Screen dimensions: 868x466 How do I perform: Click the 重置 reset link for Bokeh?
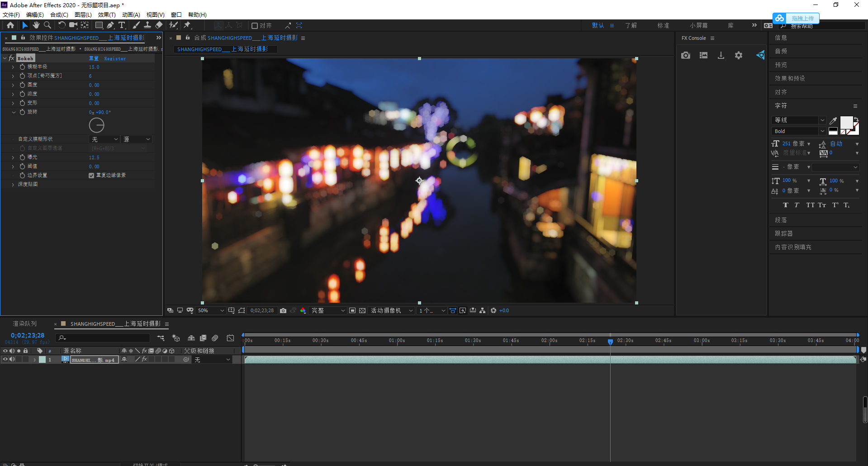coord(94,58)
